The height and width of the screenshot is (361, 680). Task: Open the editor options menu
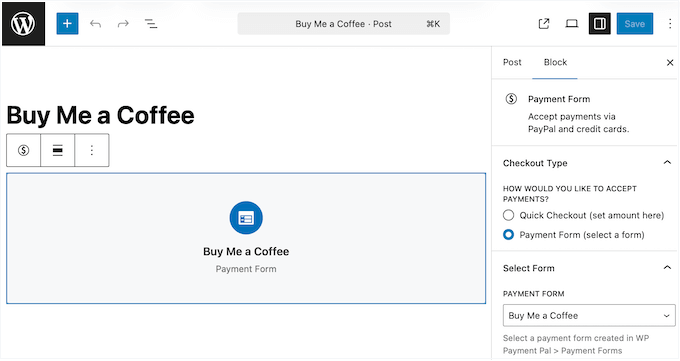(670, 24)
